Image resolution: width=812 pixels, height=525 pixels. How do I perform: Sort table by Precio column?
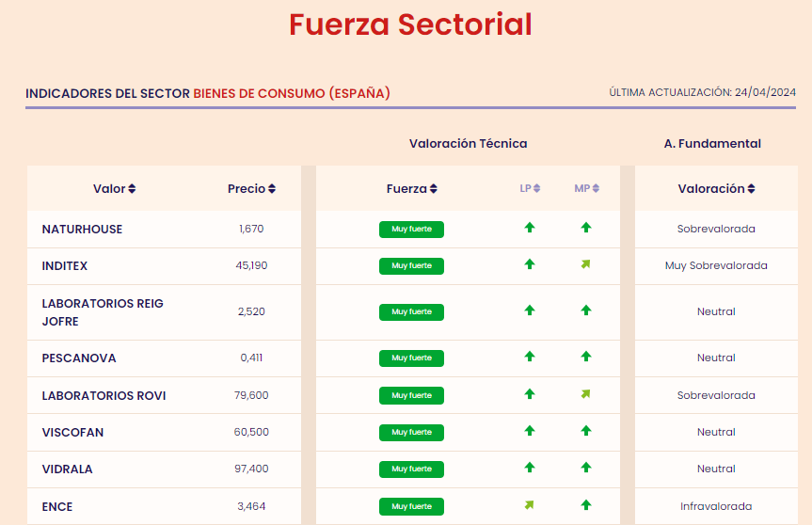tap(251, 189)
